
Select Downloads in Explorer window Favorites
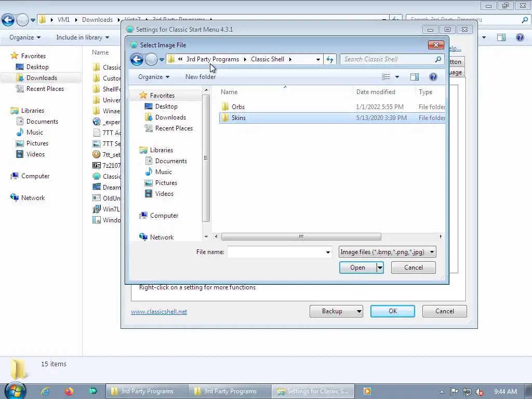[42, 78]
